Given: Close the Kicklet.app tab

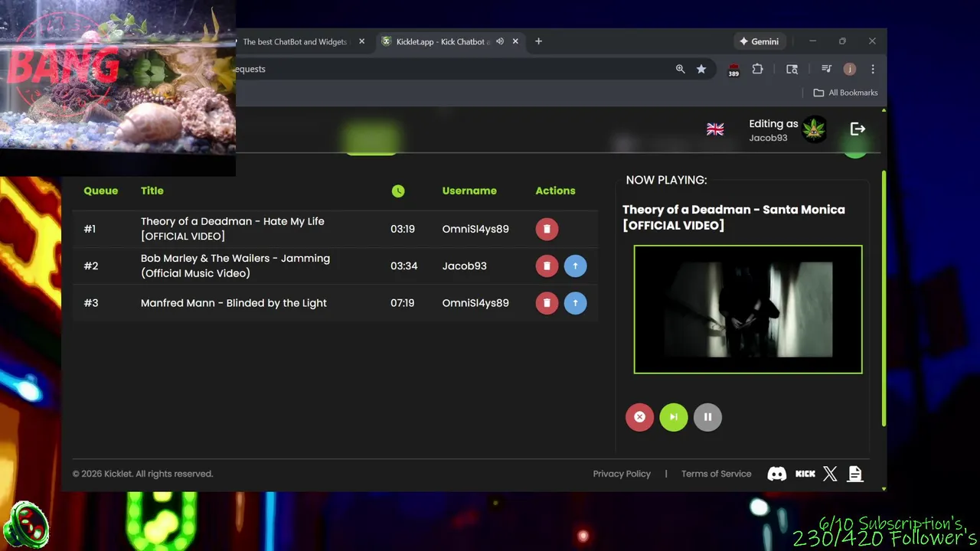Looking at the screenshot, I should tap(515, 41).
